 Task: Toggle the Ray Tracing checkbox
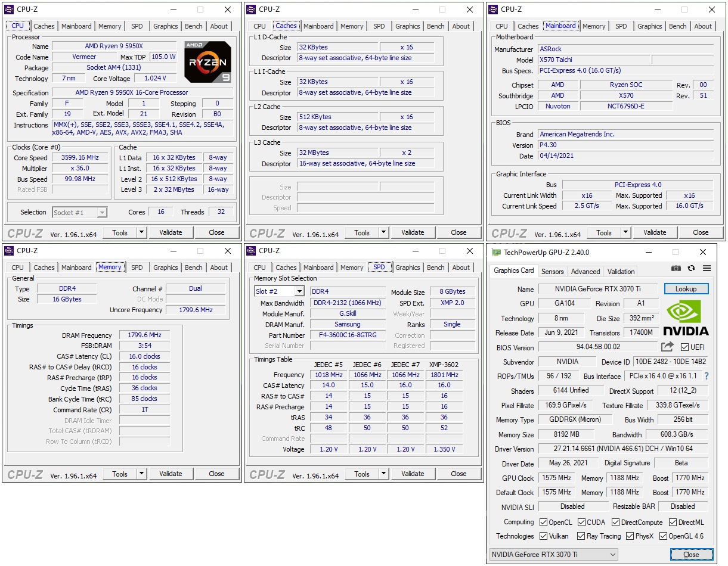(580, 536)
